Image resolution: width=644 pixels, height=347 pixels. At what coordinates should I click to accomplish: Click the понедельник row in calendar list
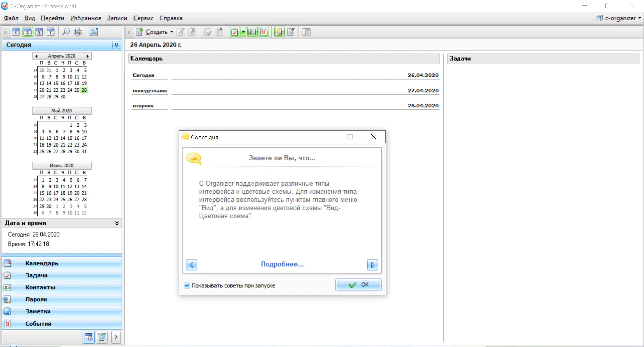[x=285, y=91]
